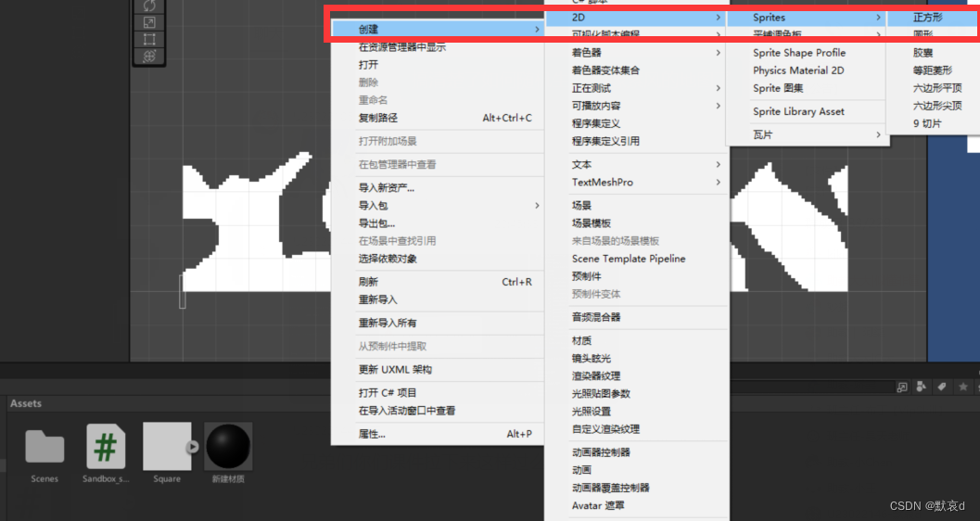Expand the 可播放内容 submenu

pyautogui.click(x=636, y=106)
